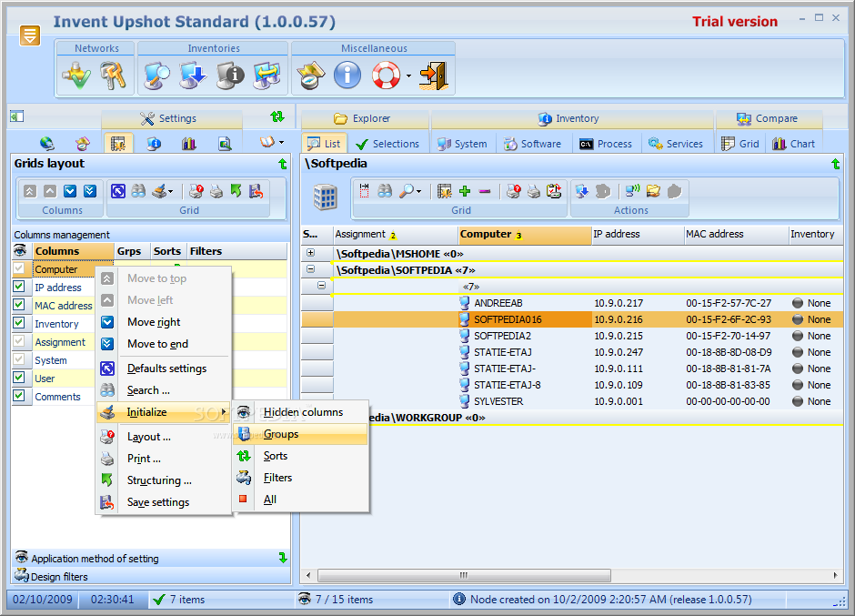
Task: Click the blue download arrow Inventories icon
Action: tap(193, 76)
